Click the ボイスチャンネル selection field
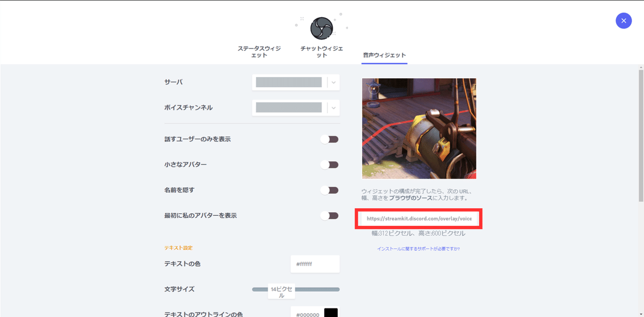The width and height of the screenshot is (644, 317). tap(296, 108)
